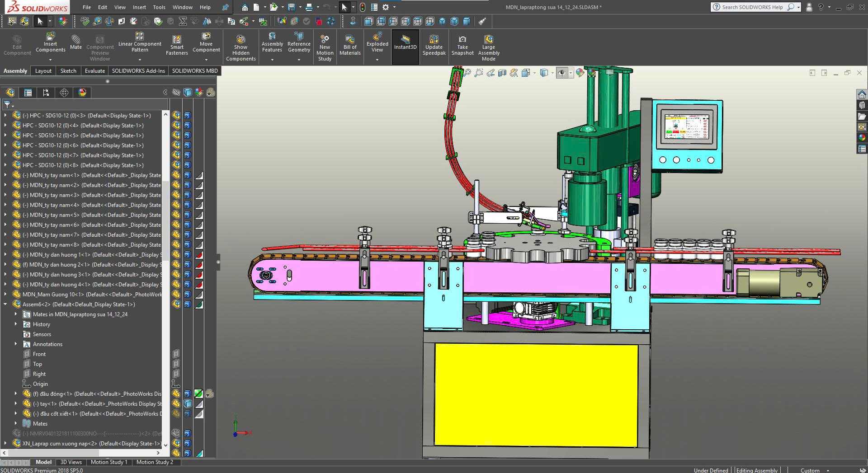Click Update Speedpak
The width and height of the screenshot is (868, 473).
434,45
